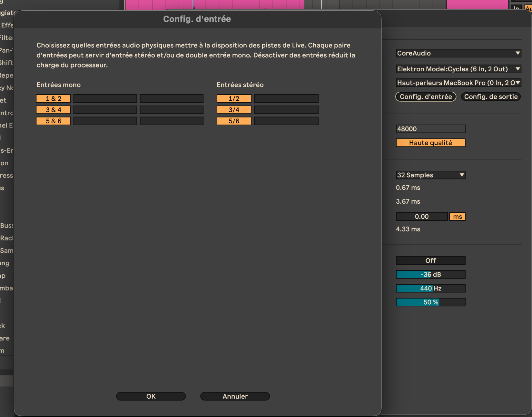Open the Elektron Model:Cycles input device dropdown
The image size is (532, 417).
458,69
